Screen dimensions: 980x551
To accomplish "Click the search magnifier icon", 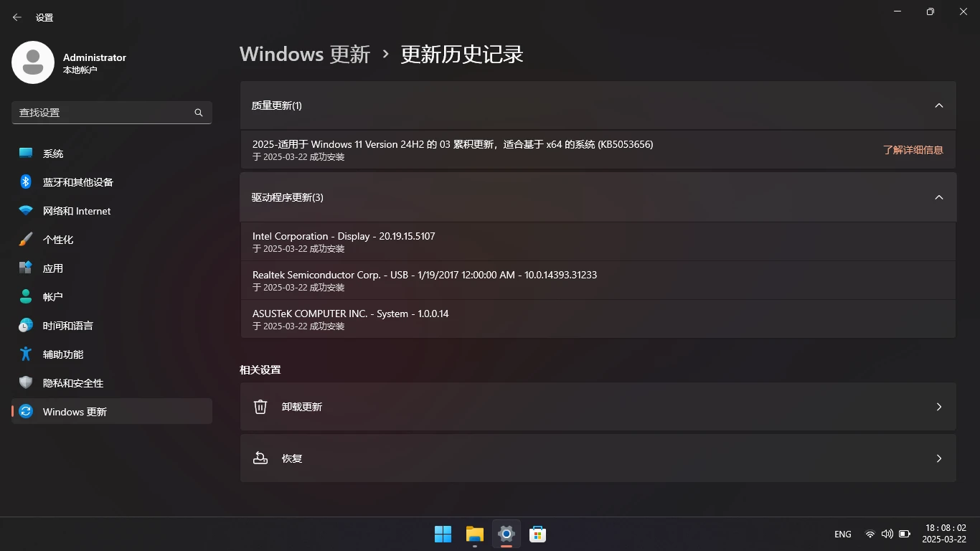I will pos(199,113).
